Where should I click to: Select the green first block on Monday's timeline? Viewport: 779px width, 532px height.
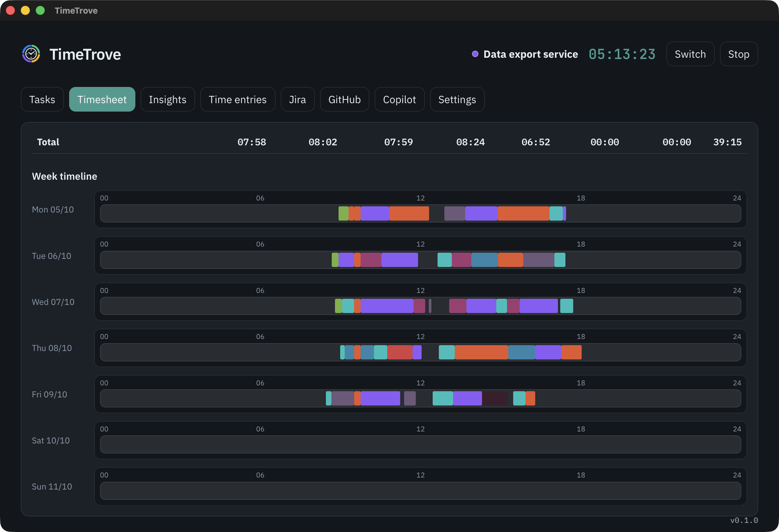click(x=344, y=213)
